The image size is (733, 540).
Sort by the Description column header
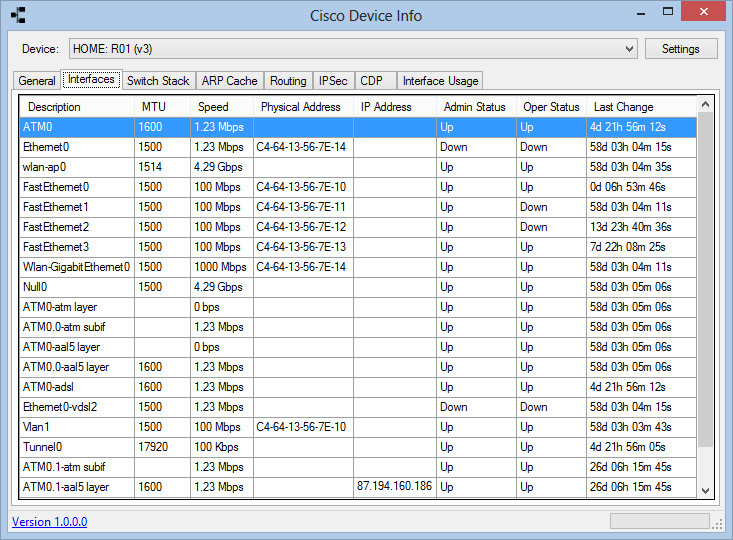77,107
